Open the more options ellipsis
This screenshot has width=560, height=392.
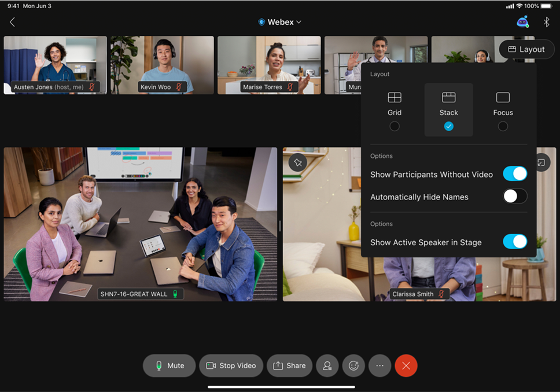[380, 366]
